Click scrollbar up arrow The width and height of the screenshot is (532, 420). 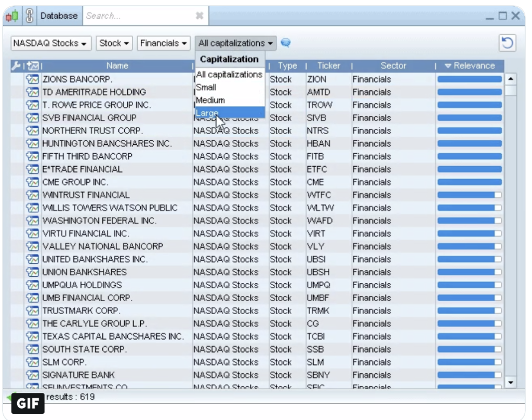[511, 79]
